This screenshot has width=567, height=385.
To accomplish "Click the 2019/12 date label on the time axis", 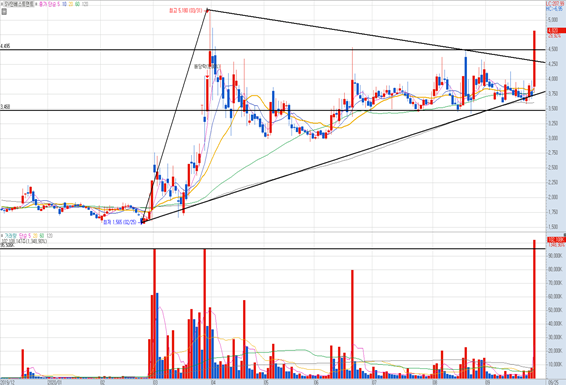I will click(8, 382).
